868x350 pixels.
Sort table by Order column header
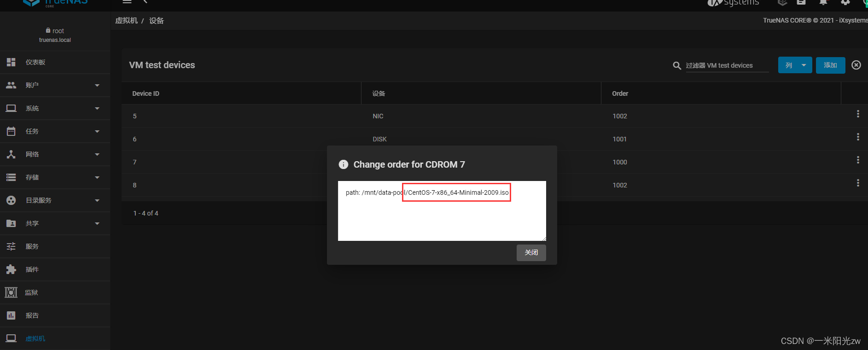click(620, 93)
